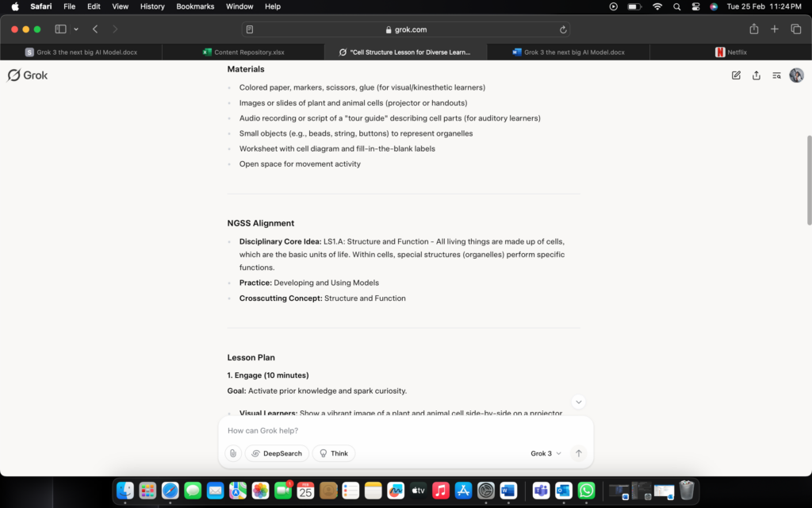This screenshot has width=812, height=508.
Task: Toggle Think mode
Action: click(334, 453)
